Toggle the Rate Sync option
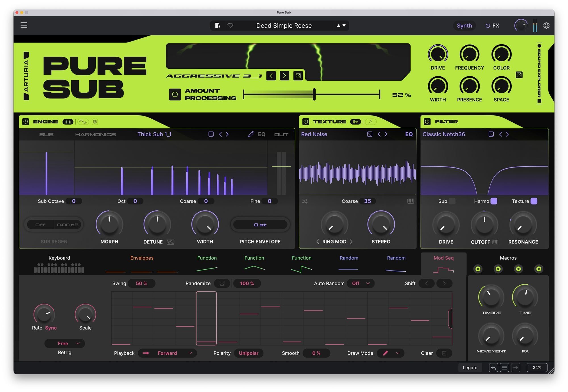 (51, 328)
